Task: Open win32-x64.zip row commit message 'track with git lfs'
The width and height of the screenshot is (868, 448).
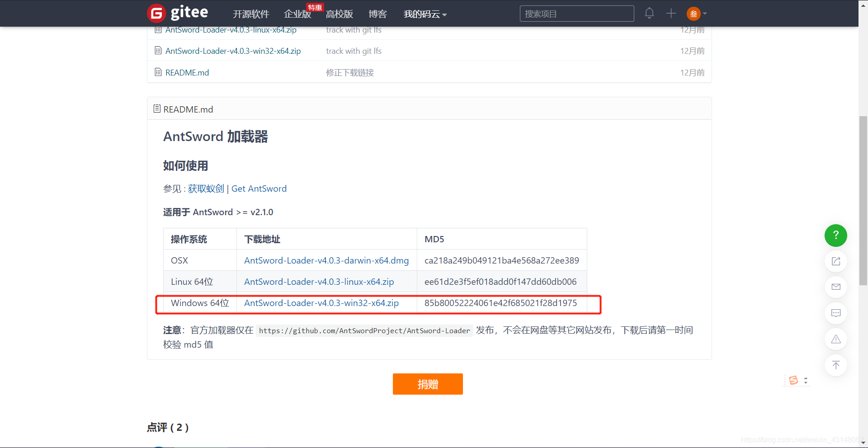Action: [354, 51]
